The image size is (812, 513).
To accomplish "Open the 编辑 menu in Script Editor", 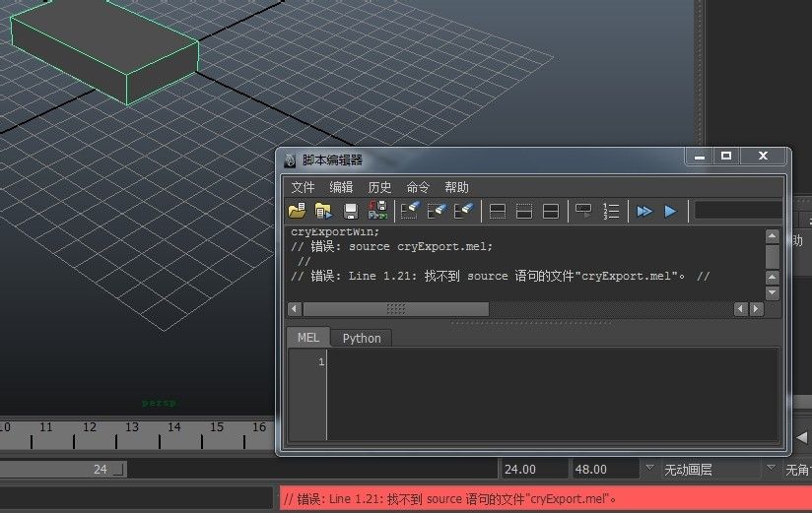I will (x=341, y=187).
